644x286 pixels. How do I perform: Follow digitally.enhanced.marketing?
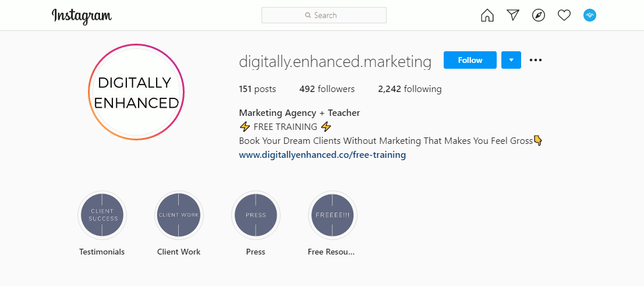[470, 60]
